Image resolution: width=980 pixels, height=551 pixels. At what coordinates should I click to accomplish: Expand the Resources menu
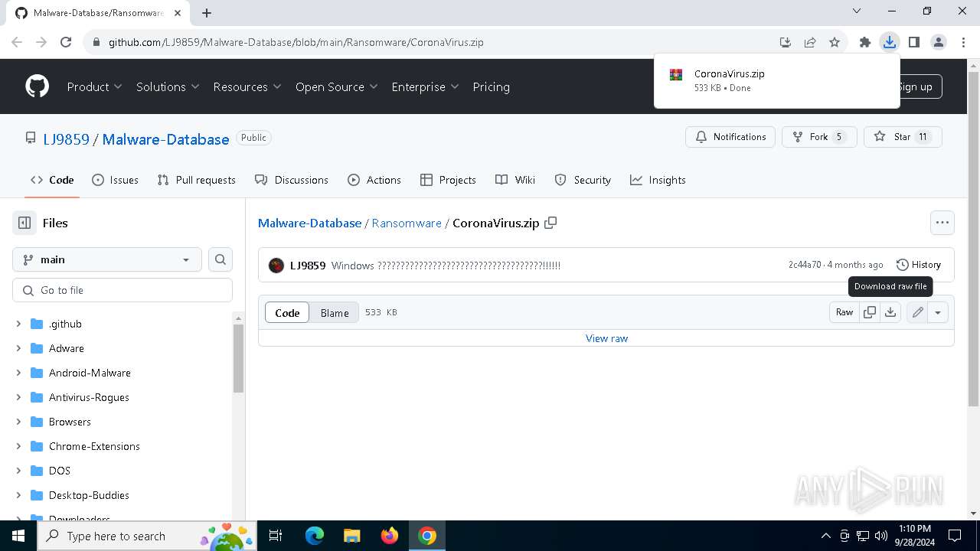pos(247,86)
